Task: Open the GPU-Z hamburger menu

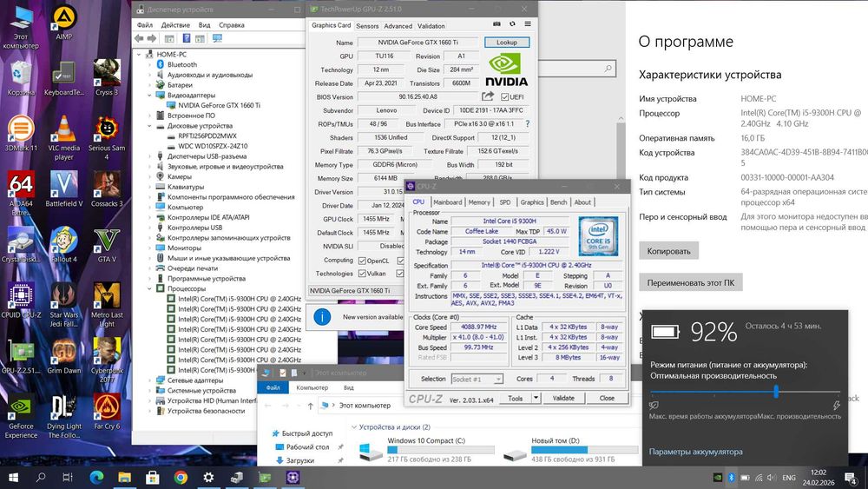Action: click(x=528, y=23)
